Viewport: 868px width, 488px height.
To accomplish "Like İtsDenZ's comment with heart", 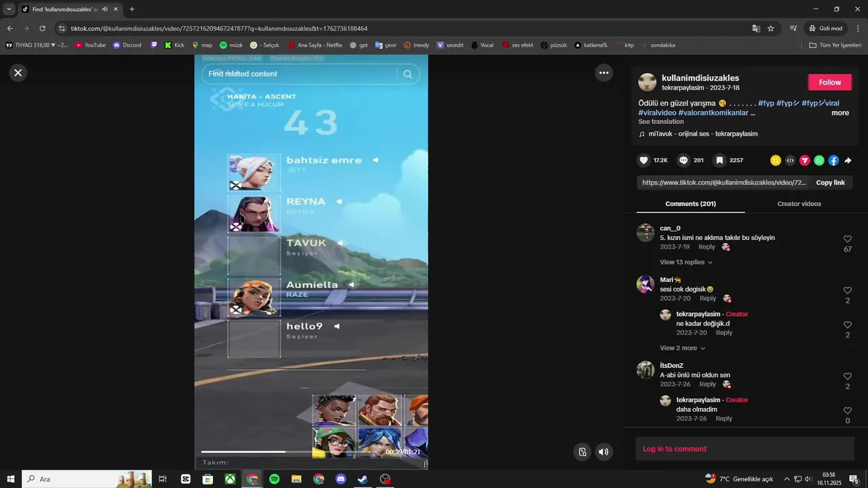I will tap(848, 377).
